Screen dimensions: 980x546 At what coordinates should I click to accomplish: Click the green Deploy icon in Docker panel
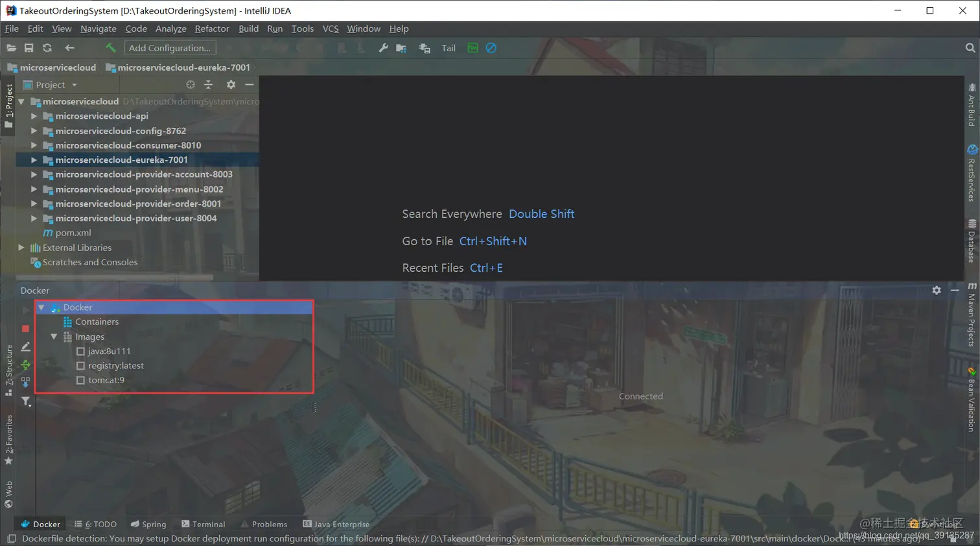[26, 365]
